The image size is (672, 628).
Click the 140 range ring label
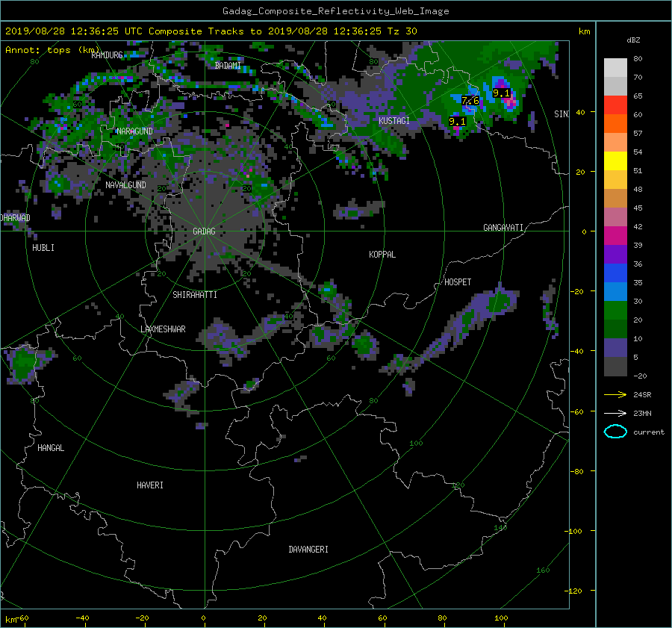[x=500, y=527]
